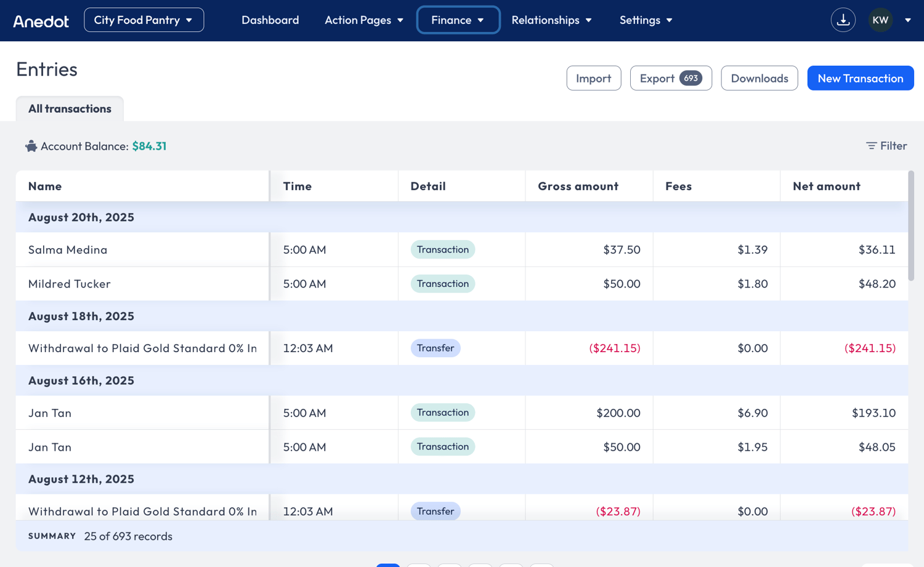Click the table's vertical scrollbar
Screen dimensions: 924x567
tap(911, 226)
